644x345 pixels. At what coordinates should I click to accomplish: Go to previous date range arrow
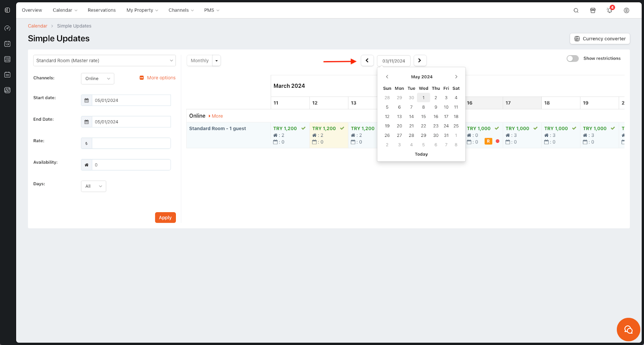[367, 60]
